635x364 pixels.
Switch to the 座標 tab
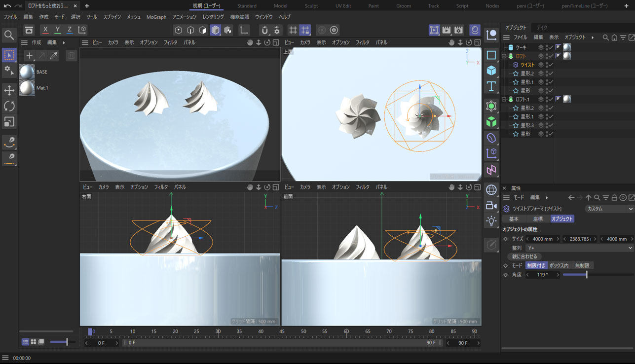tap(537, 218)
